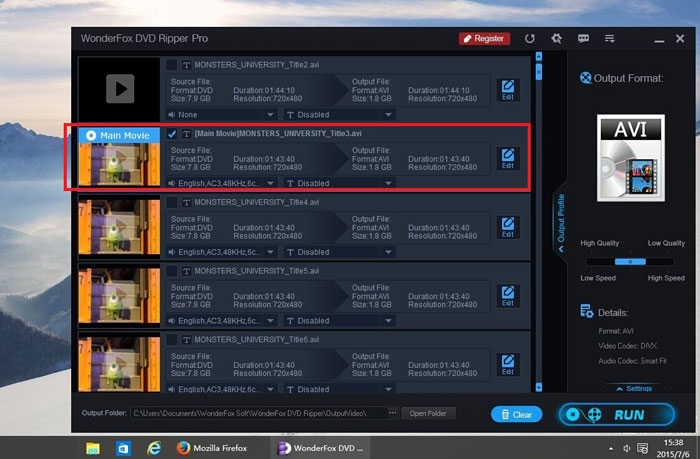The image size is (700, 459).
Task: Open the feedback chat bubble icon
Action: (583, 38)
